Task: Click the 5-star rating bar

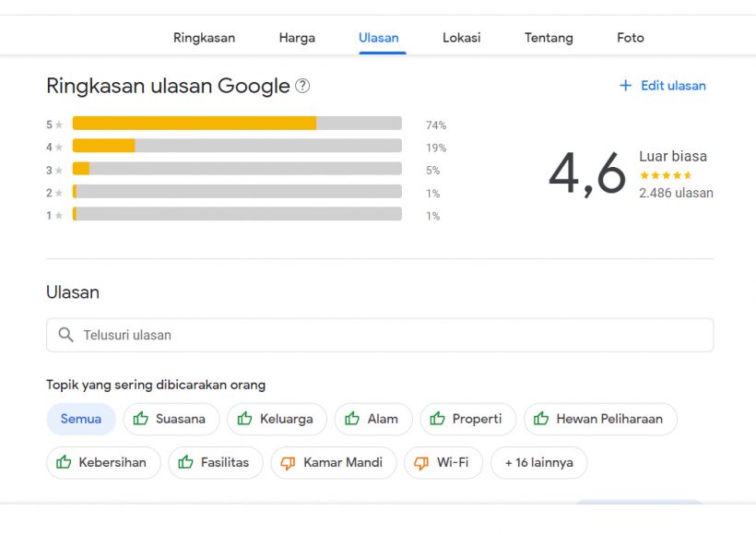Action: 237,124
